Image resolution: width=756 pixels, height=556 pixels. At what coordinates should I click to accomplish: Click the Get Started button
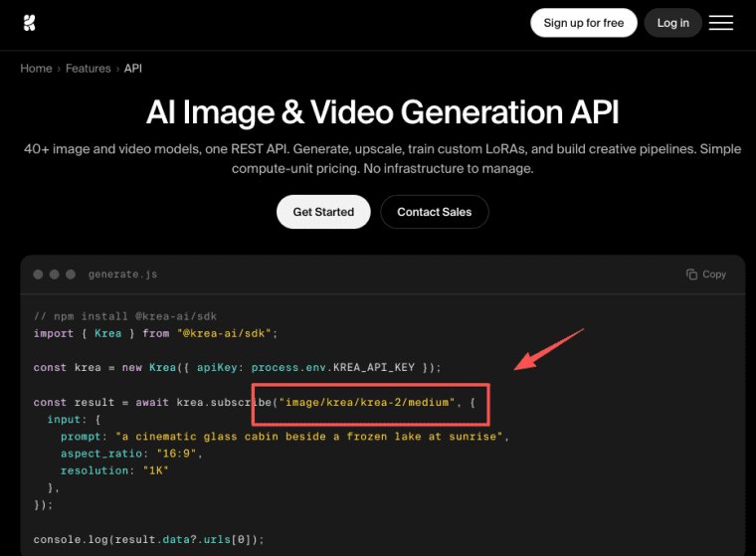323,212
